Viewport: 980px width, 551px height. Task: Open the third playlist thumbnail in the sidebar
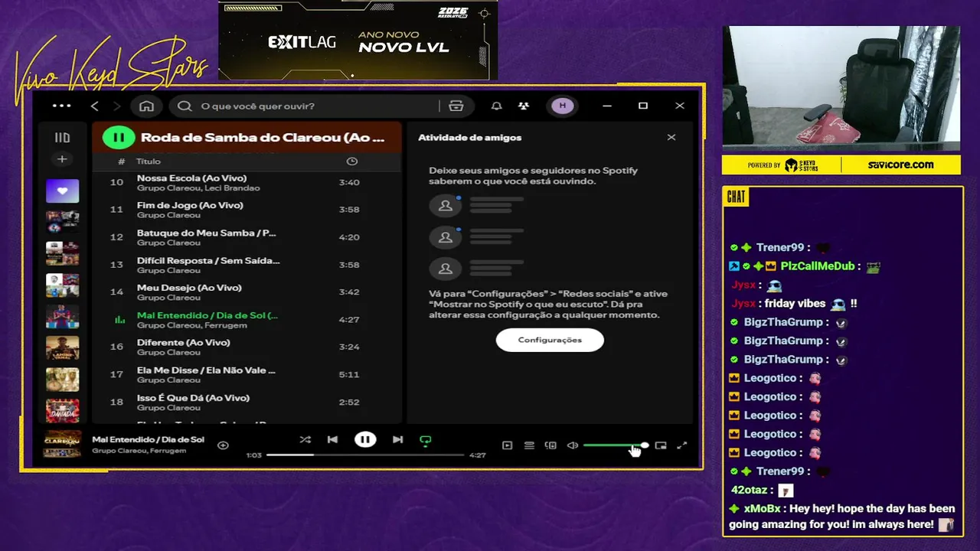(62, 253)
